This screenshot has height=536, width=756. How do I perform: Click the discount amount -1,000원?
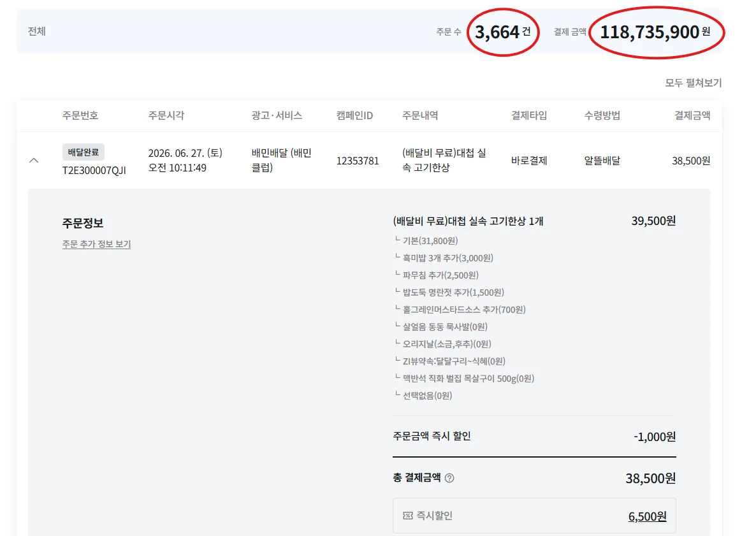tap(655, 437)
